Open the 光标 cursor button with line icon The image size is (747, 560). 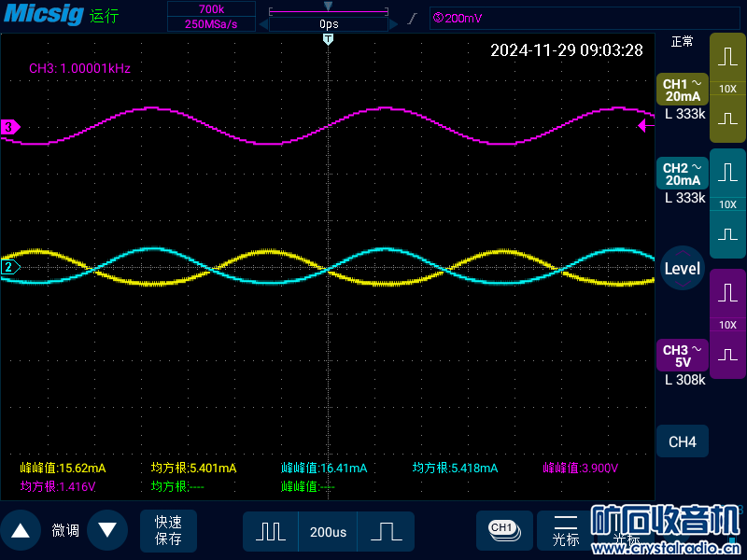(566, 530)
